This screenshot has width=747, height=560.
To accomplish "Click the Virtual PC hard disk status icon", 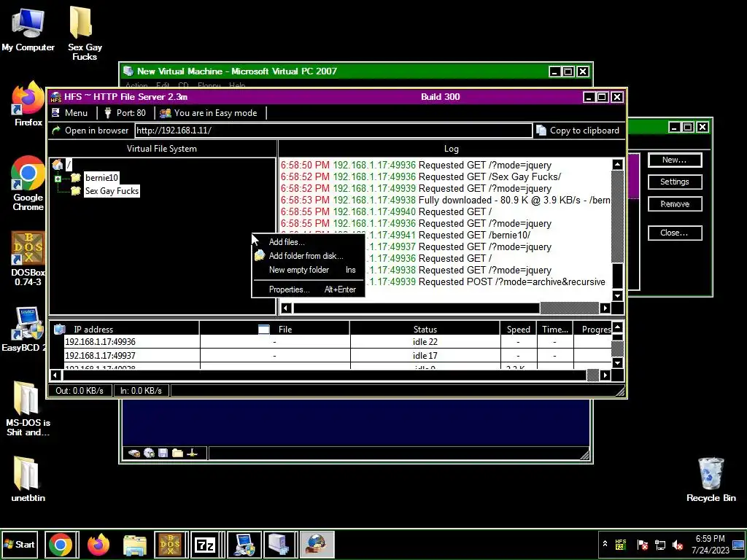I will pyautogui.click(x=134, y=453).
